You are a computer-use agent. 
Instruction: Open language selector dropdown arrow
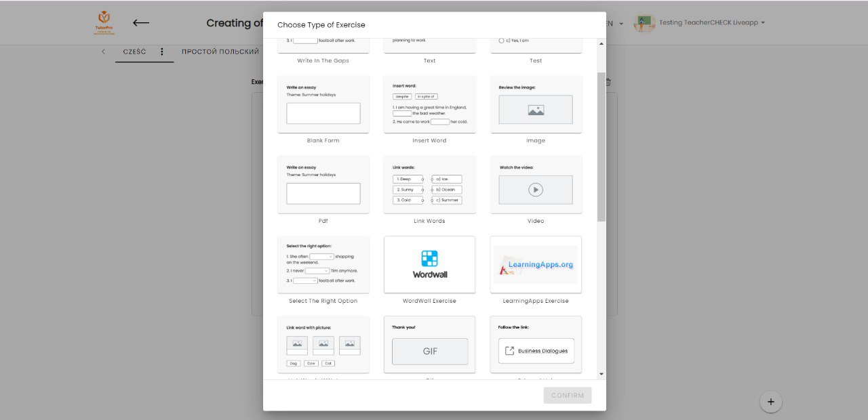[621, 24]
